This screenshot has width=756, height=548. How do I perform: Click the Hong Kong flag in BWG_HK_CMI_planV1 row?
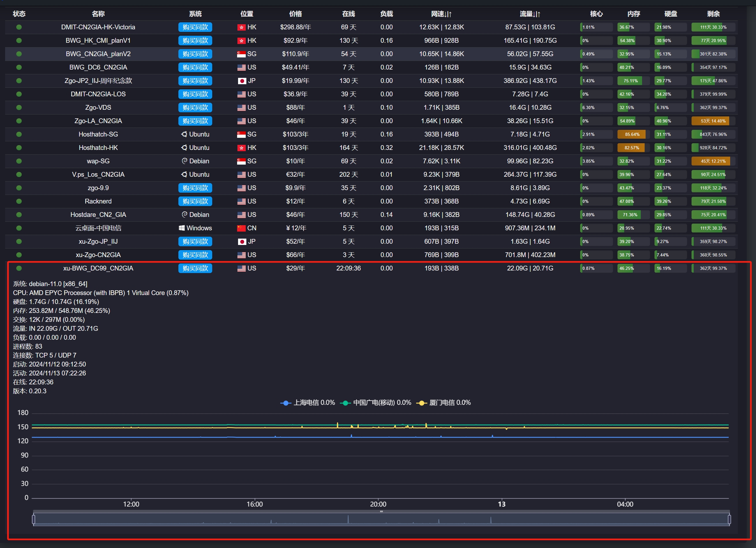pyautogui.click(x=241, y=41)
